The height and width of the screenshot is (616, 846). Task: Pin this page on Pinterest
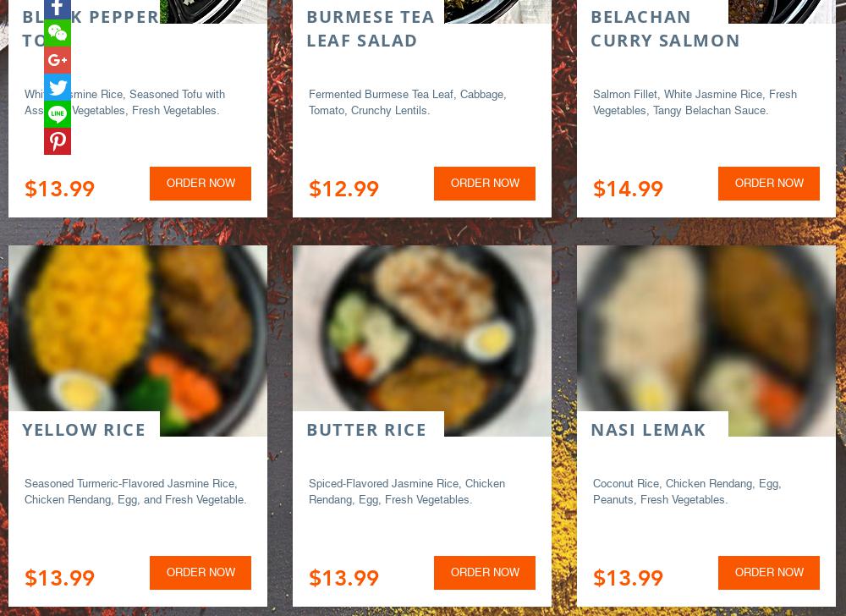tap(58, 140)
